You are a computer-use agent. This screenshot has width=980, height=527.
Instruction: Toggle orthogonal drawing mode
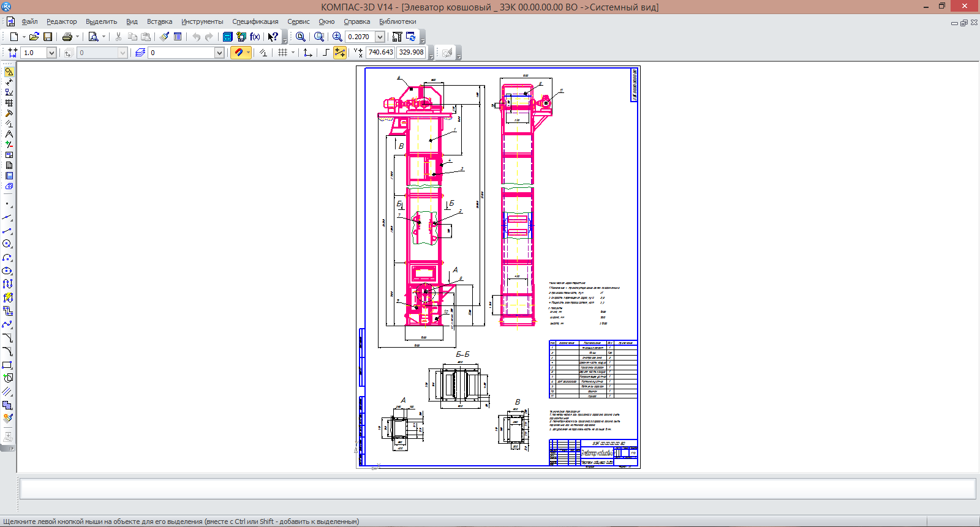(x=326, y=53)
